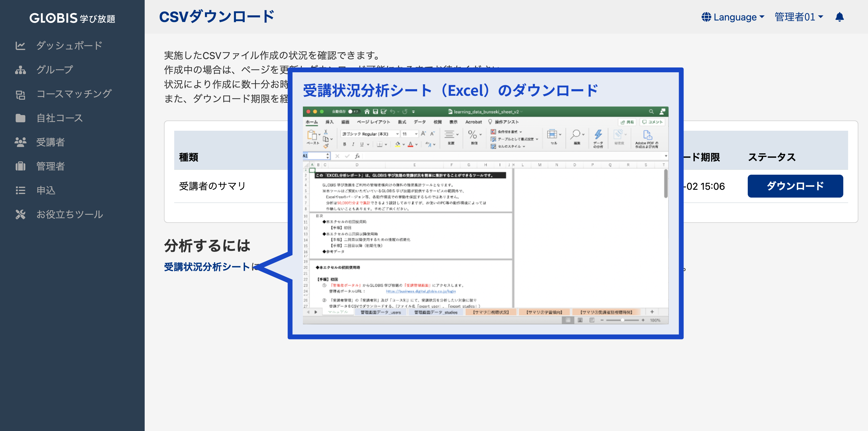Screen dimensions: 868x431
Task: Click the A1 name box in Excel
Action: click(x=313, y=156)
